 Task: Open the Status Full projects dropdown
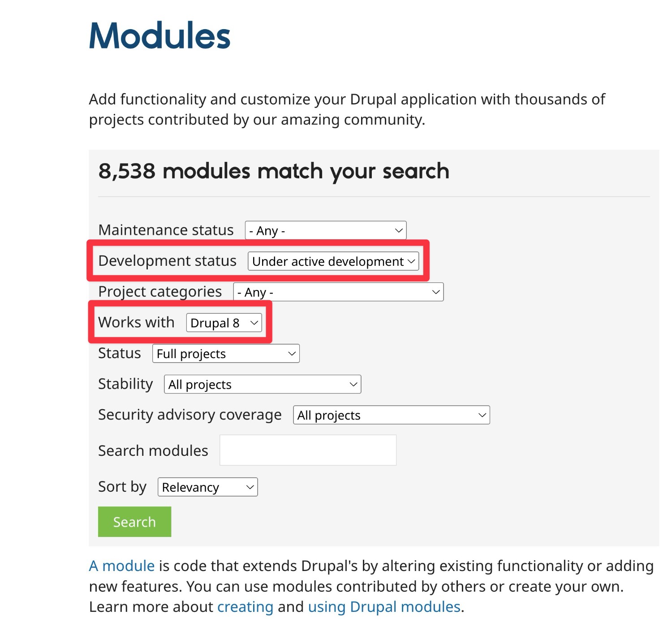coord(226,354)
